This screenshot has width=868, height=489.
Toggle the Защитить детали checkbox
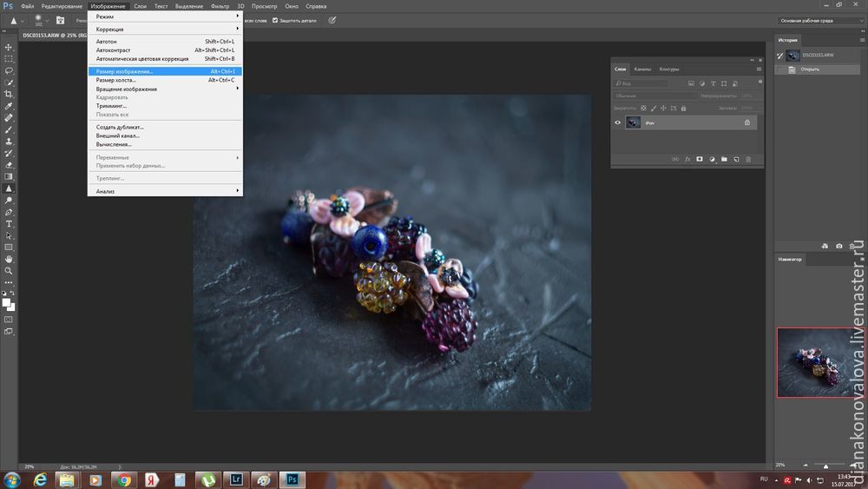tap(275, 21)
